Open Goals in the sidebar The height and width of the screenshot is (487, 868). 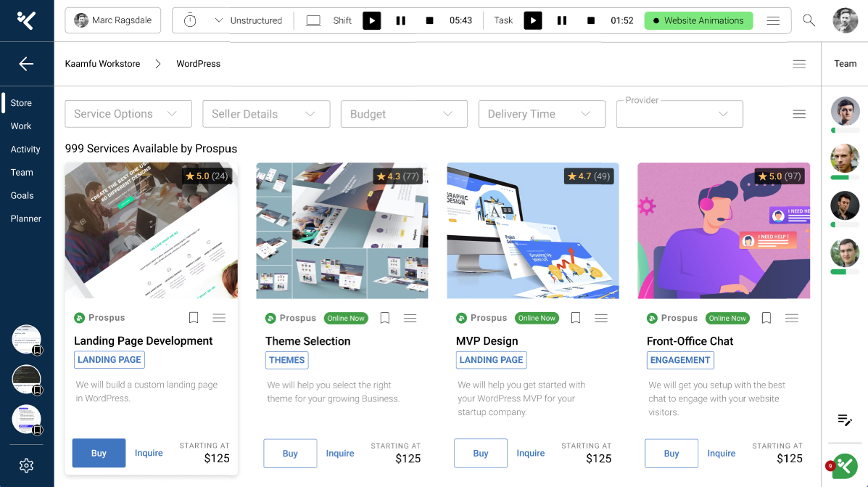click(22, 195)
